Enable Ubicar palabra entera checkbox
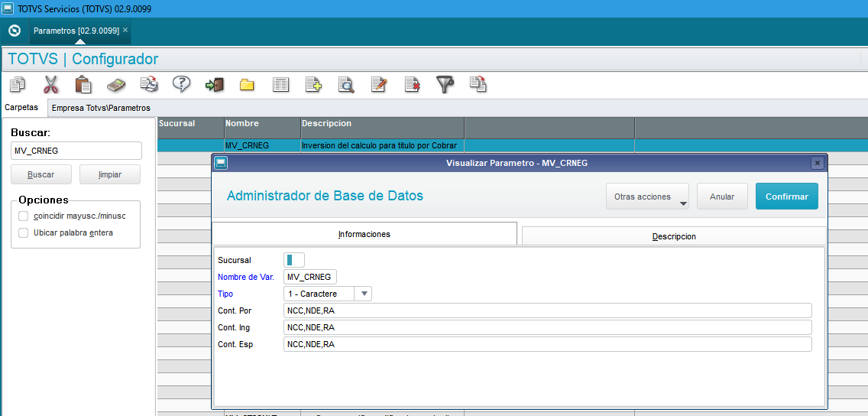 [x=23, y=233]
